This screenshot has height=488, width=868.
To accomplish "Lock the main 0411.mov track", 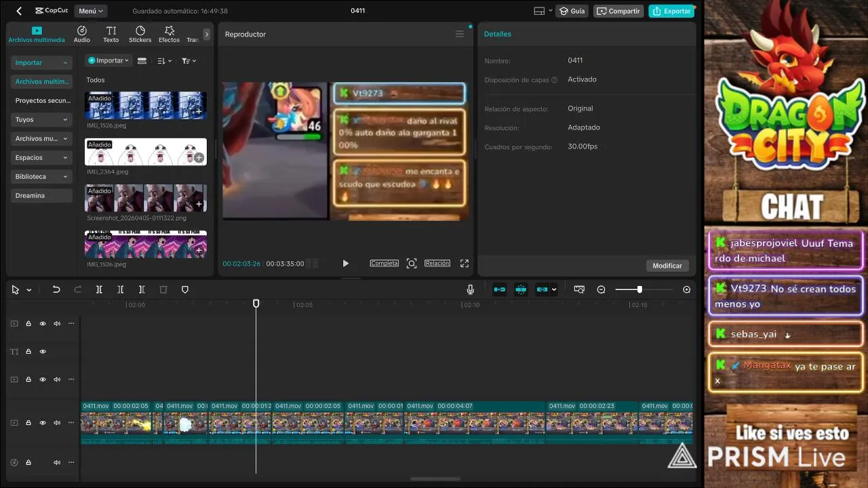I will [x=28, y=422].
